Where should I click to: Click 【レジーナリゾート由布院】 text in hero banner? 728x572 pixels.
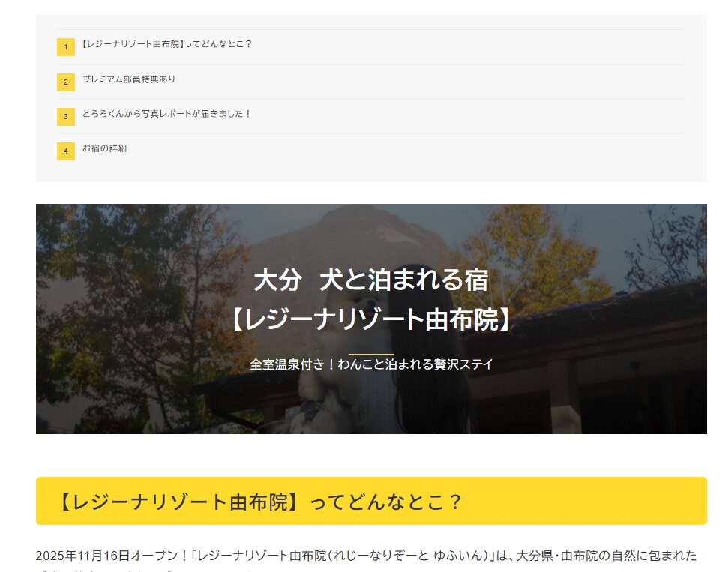point(370,320)
